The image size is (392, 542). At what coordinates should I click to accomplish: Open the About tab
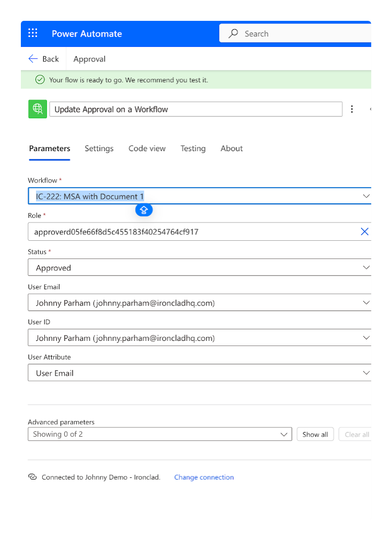coord(231,149)
